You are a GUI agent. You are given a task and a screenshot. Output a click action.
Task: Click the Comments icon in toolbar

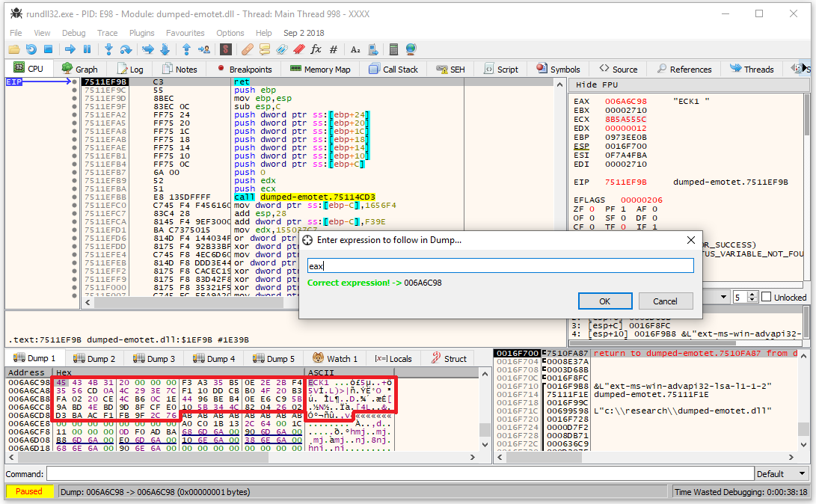[x=264, y=49]
